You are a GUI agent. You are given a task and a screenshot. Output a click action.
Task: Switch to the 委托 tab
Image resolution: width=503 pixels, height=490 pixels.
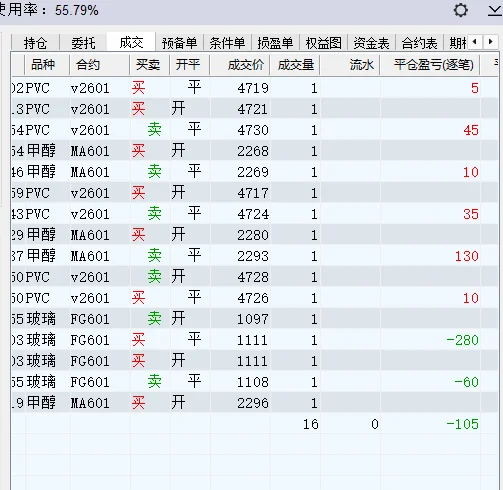[x=83, y=43]
